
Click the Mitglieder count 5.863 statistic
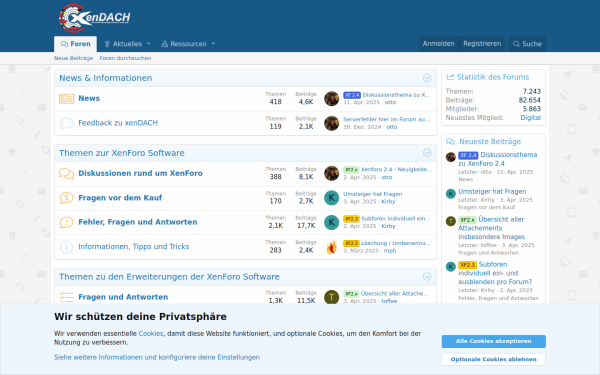(x=532, y=109)
